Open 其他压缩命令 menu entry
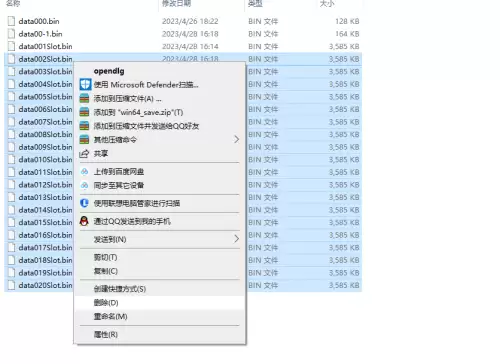This screenshot has width=500, height=364. click(160, 140)
